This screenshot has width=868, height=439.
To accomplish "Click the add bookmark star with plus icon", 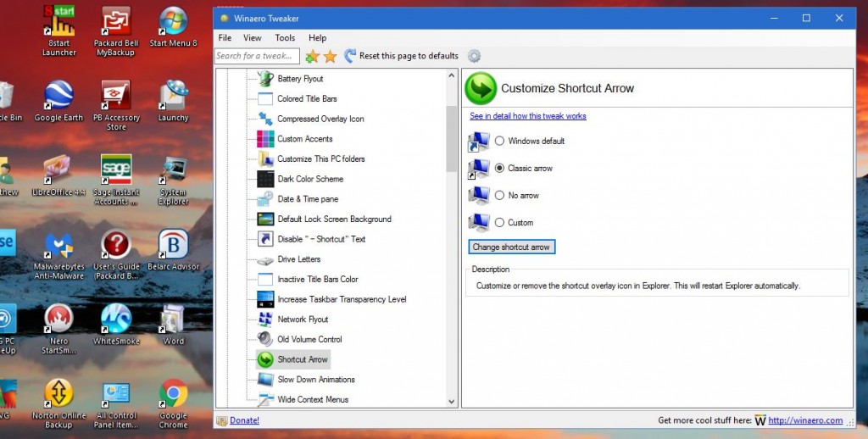I will pos(312,56).
